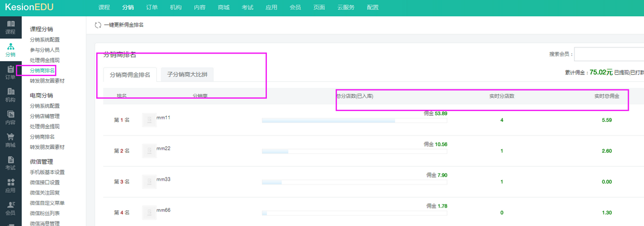
Task: Open the 配置 top menu item
Action: [x=372, y=7]
